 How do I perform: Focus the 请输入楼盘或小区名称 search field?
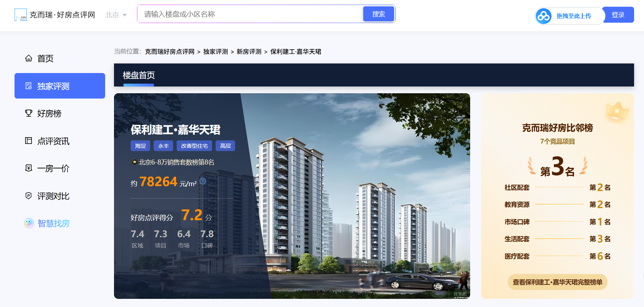(251, 14)
